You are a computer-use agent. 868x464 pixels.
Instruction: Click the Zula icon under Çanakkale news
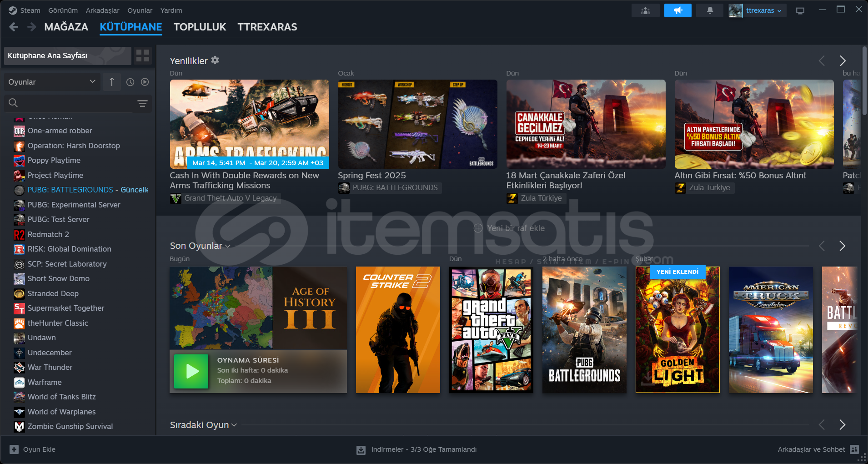tap(512, 198)
